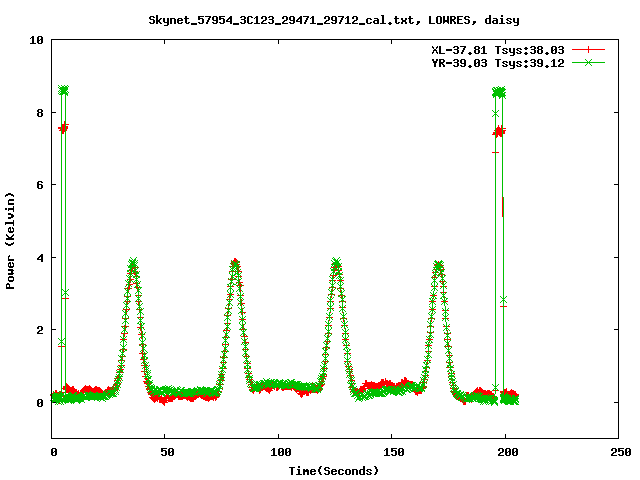The width and height of the screenshot is (640, 480).
Task: Click the first Gaussian peak near 35 seconds
Action: tap(133, 263)
